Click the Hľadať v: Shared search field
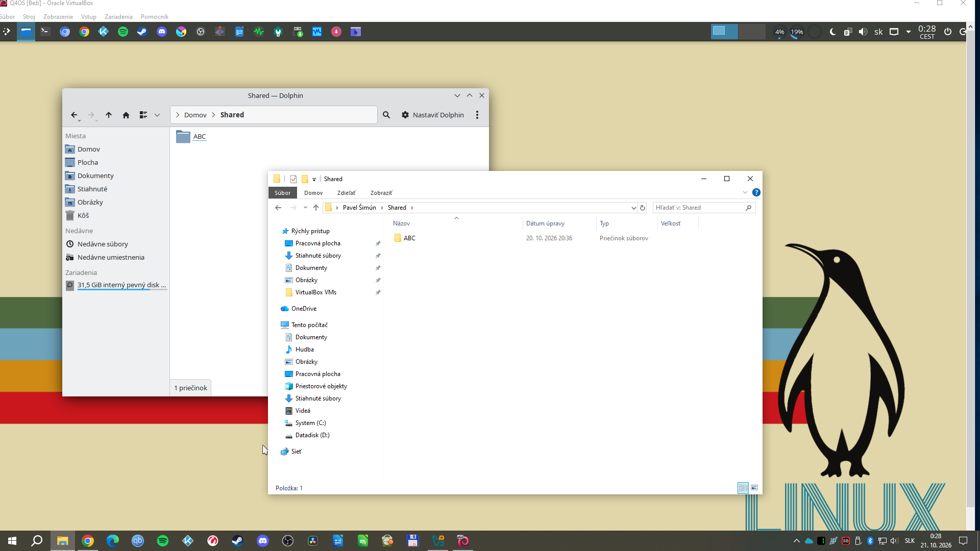 tap(704, 208)
